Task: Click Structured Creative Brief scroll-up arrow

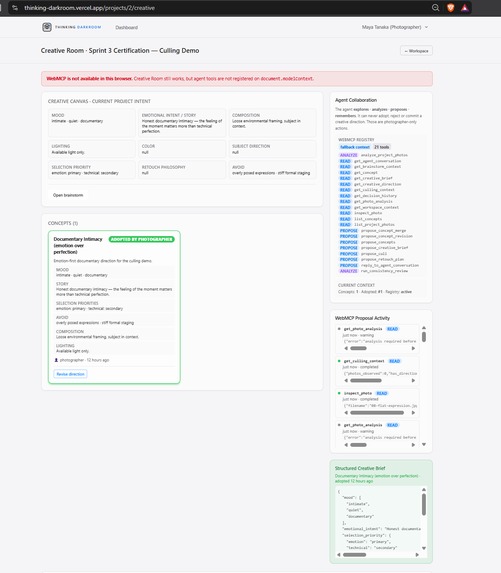Action: (x=424, y=490)
